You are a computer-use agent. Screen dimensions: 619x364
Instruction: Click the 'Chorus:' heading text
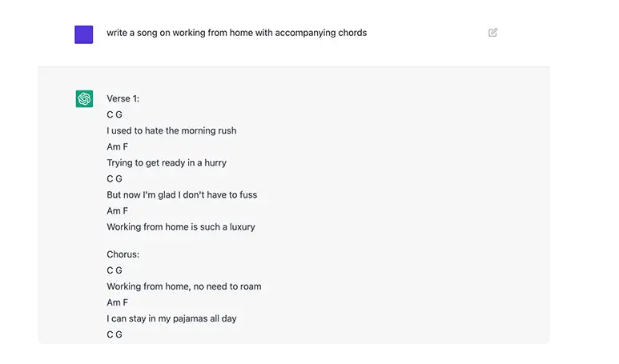(123, 254)
